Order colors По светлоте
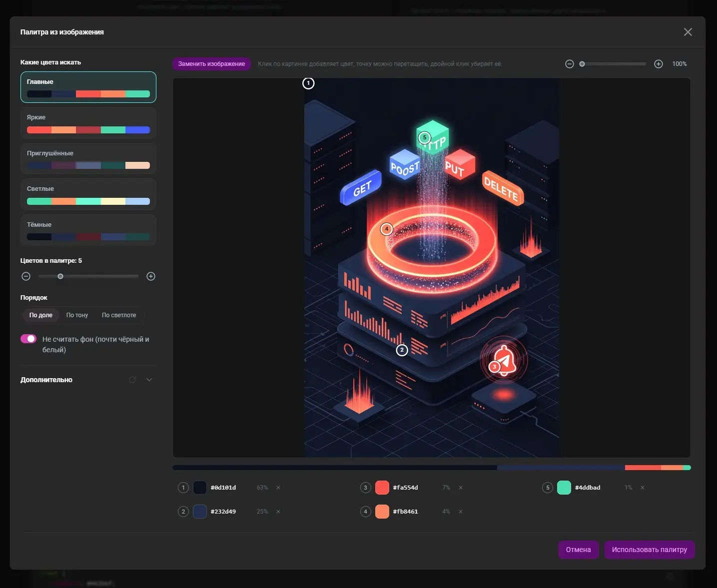Viewport: 717px width, 588px height. (x=119, y=315)
